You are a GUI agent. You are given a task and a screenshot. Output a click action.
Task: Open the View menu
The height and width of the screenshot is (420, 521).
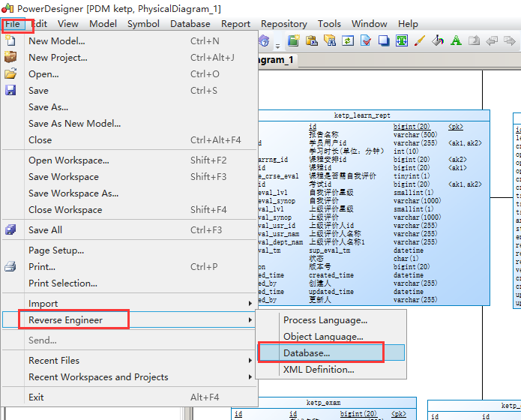67,24
